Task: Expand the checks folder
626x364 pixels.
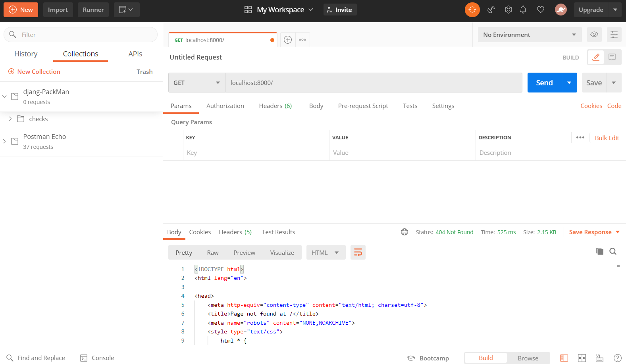Action: tap(10, 119)
